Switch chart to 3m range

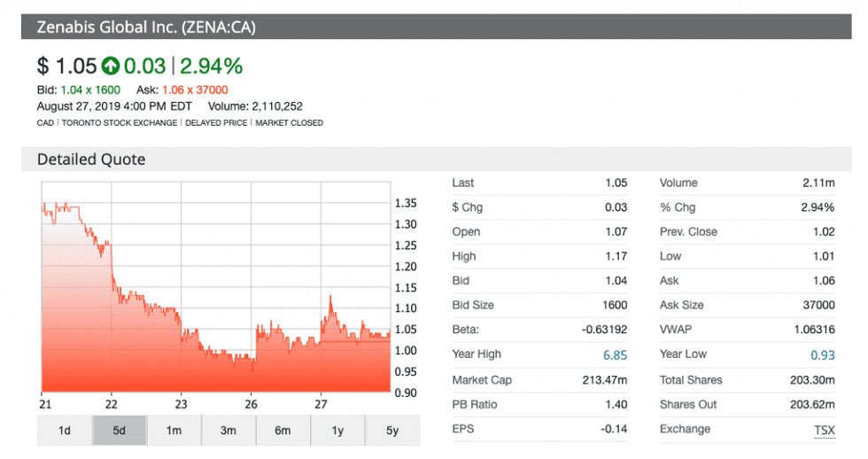pos(229,431)
